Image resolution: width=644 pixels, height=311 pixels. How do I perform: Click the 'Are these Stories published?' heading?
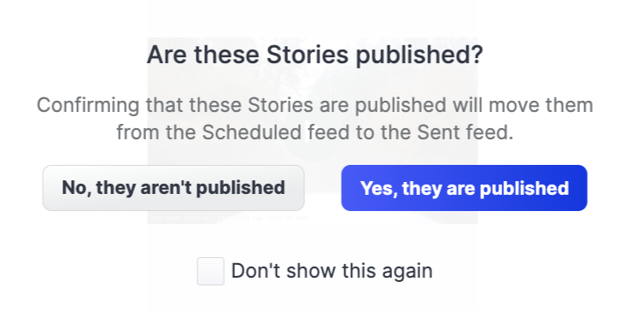click(315, 55)
